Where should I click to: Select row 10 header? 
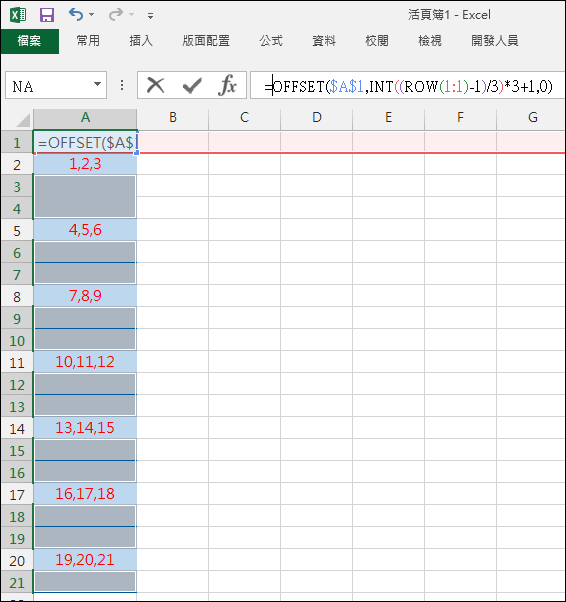(x=17, y=341)
